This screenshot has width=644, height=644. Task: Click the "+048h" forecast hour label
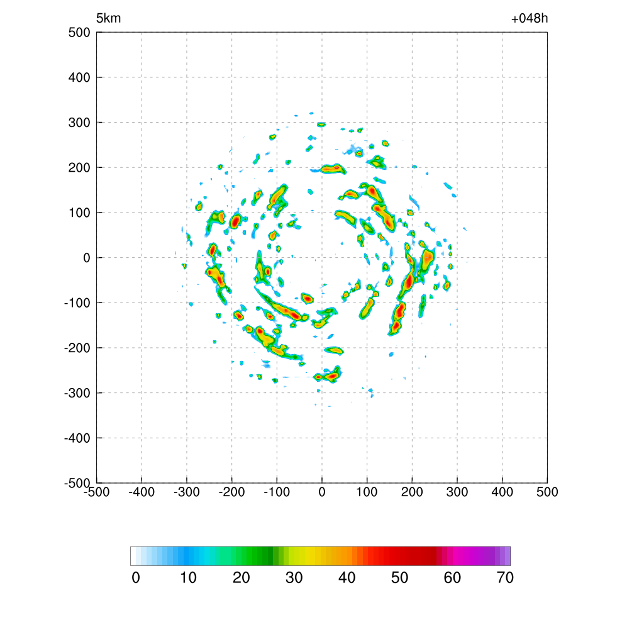[530, 18]
